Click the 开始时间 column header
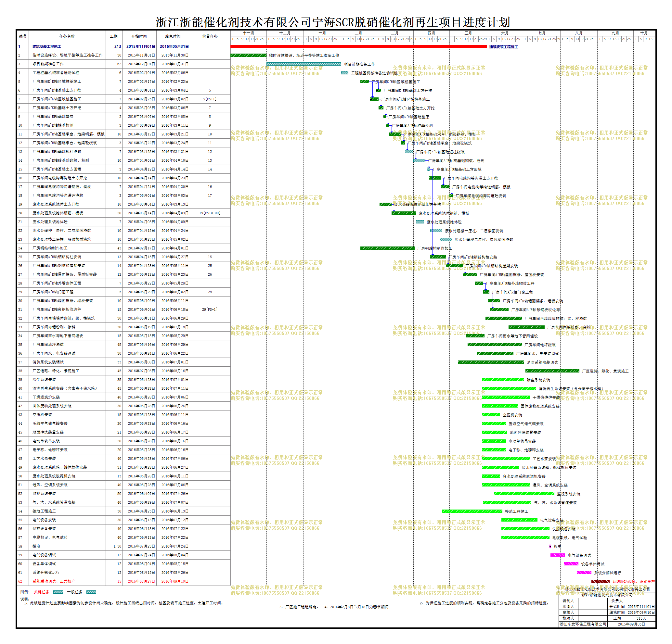 139,36
